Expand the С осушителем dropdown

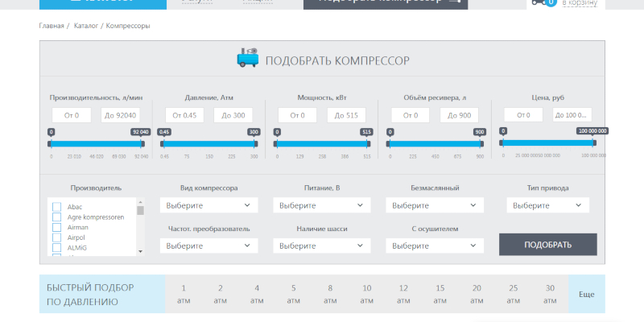[435, 246]
